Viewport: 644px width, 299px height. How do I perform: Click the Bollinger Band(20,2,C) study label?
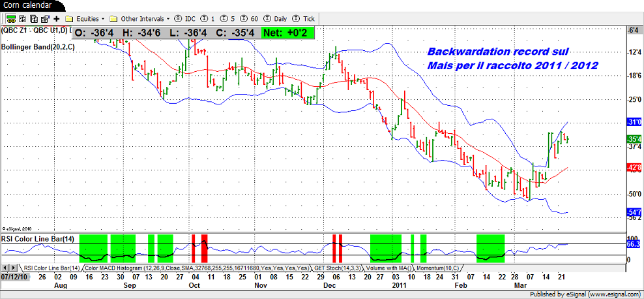(37, 48)
